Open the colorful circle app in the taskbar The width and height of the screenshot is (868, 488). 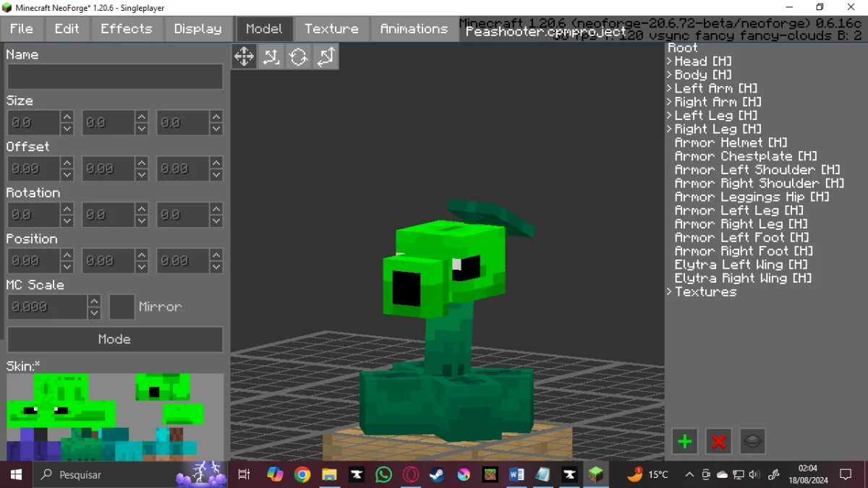click(464, 474)
